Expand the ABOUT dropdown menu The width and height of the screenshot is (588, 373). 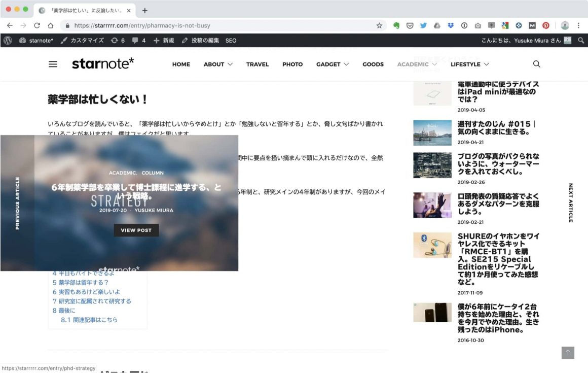[x=218, y=64]
